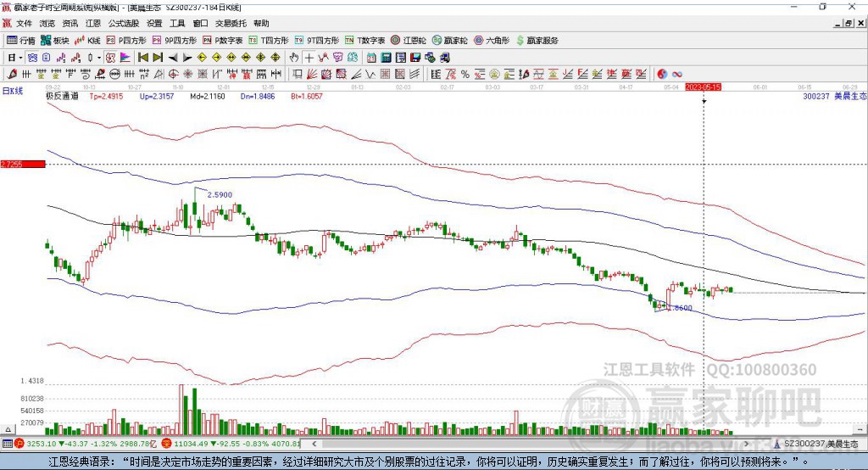Viewport: 868px width, 470px height.
Task: Select the zigzag wave line tool
Action: coord(370,75)
